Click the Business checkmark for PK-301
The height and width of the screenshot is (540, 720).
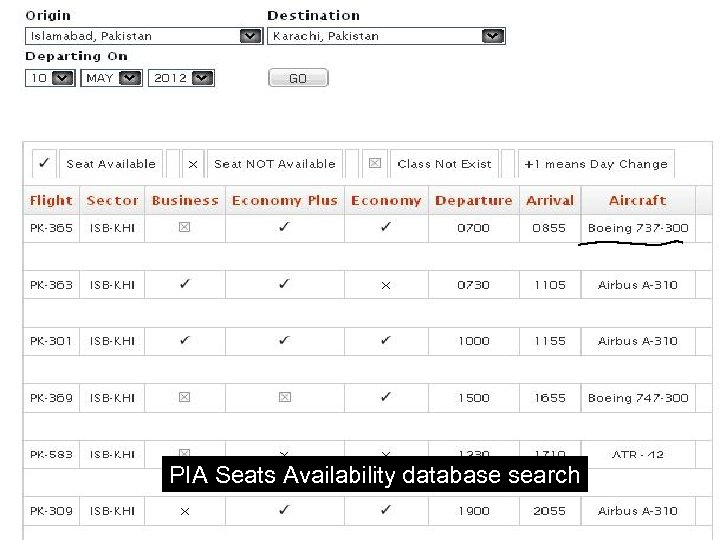point(185,340)
